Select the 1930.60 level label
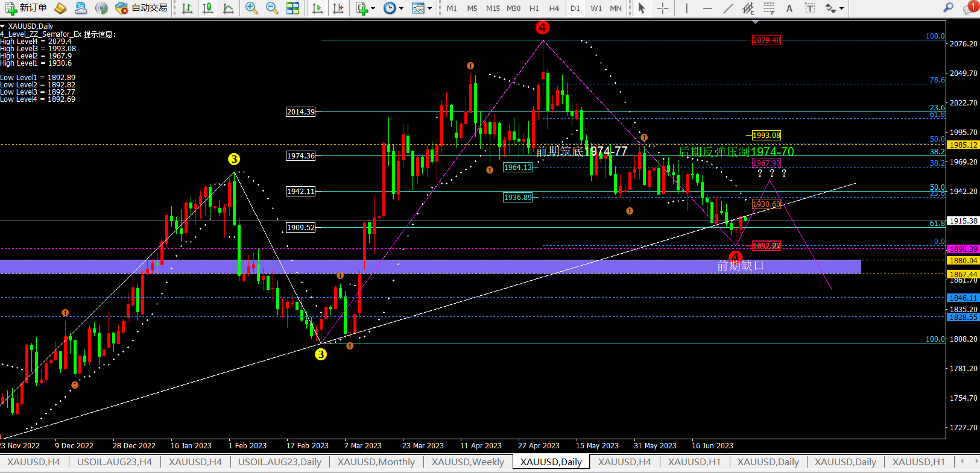980x473 pixels. click(767, 204)
